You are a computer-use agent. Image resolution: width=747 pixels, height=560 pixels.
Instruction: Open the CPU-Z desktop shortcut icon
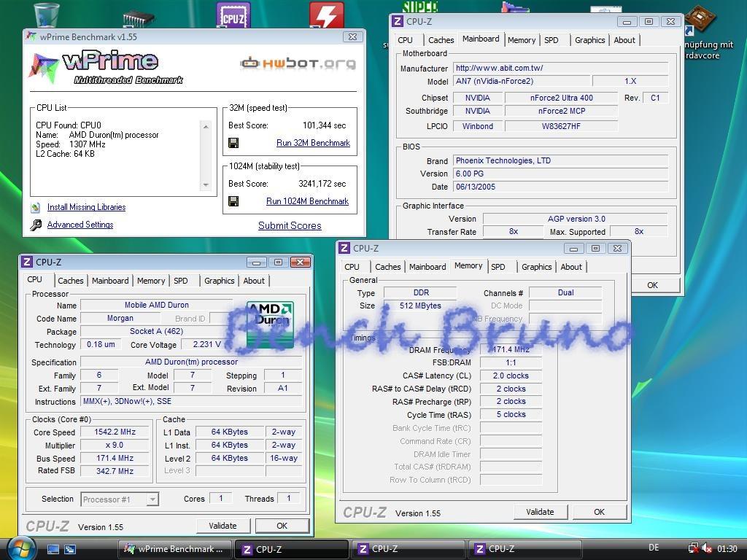pos(233,15)
